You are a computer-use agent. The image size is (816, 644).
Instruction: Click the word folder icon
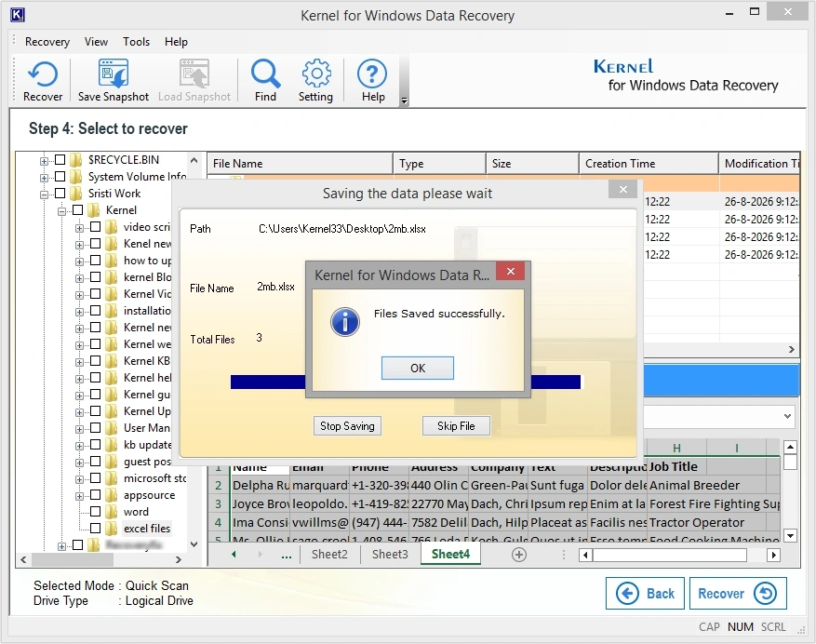(112, 512)
